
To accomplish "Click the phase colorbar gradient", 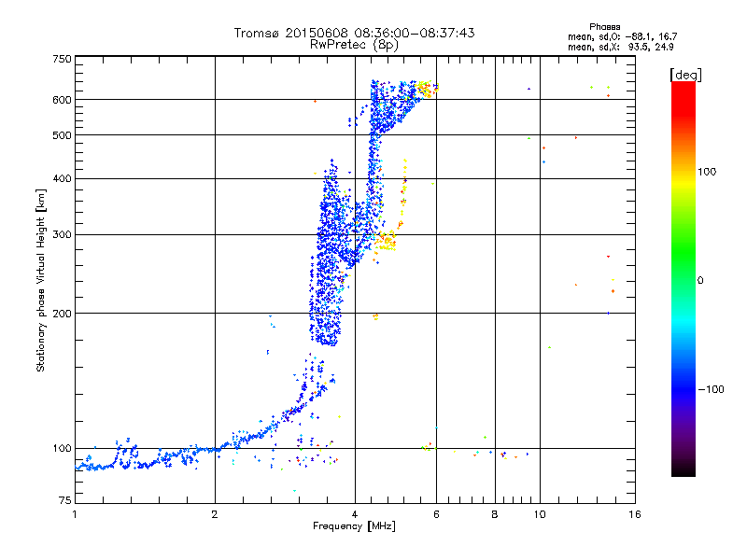I will [x=684, y=279].
